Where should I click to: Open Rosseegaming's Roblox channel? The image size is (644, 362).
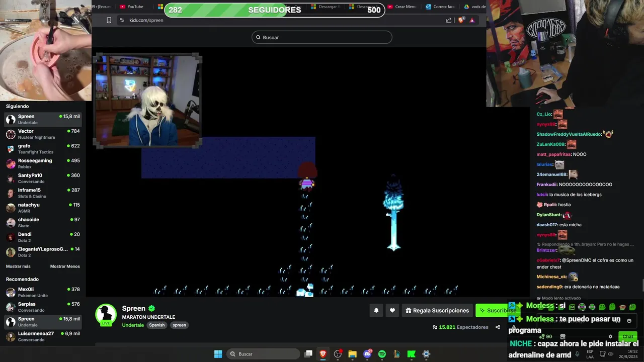[x=43, y=163]
